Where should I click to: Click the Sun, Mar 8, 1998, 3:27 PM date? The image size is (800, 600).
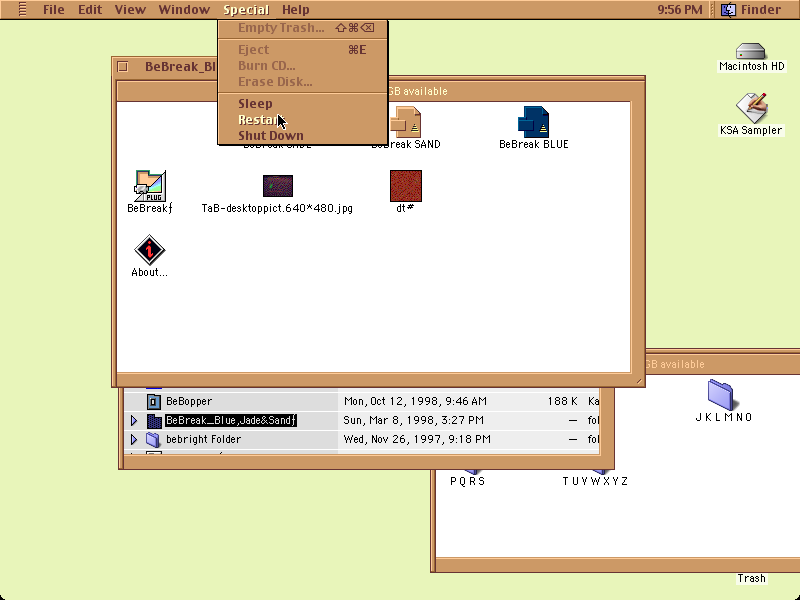click(413, 420)
